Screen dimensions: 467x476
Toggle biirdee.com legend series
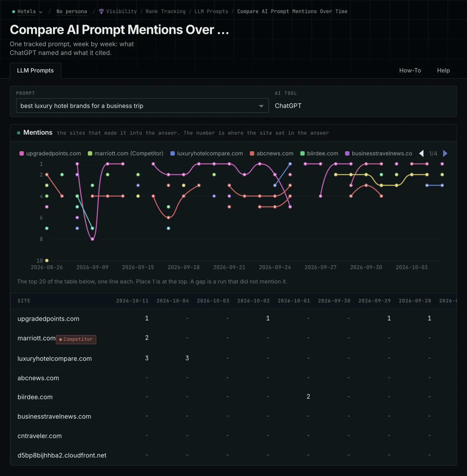(x=319, y=153)
